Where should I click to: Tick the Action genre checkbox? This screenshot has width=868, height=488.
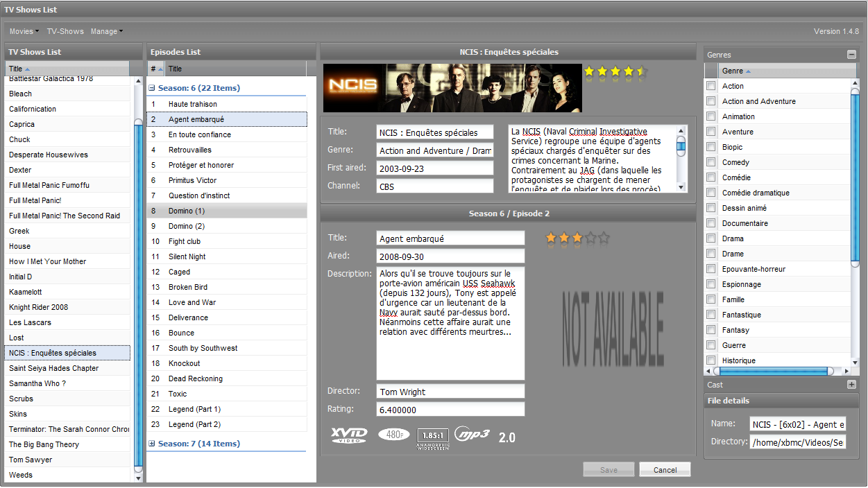tap(710, 86)
